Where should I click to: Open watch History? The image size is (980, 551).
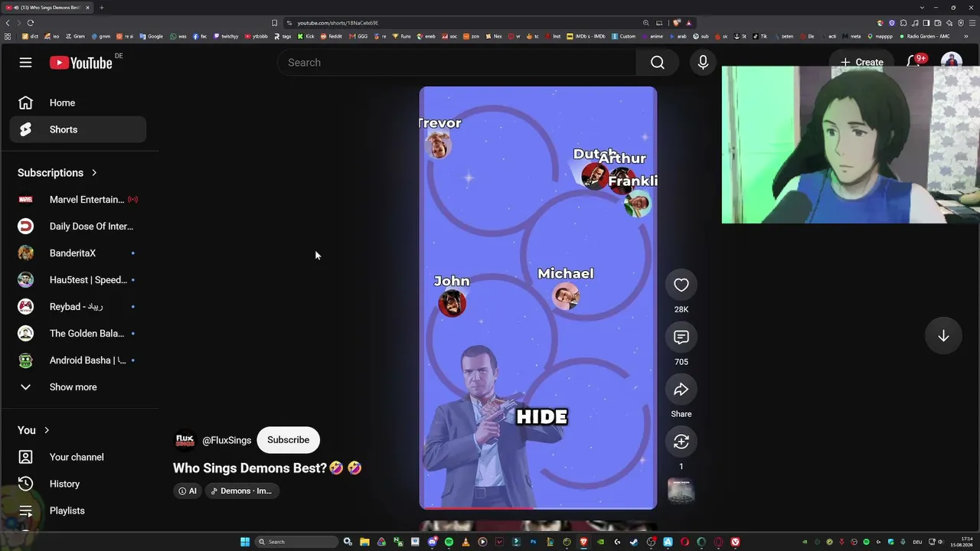(78, 484)
